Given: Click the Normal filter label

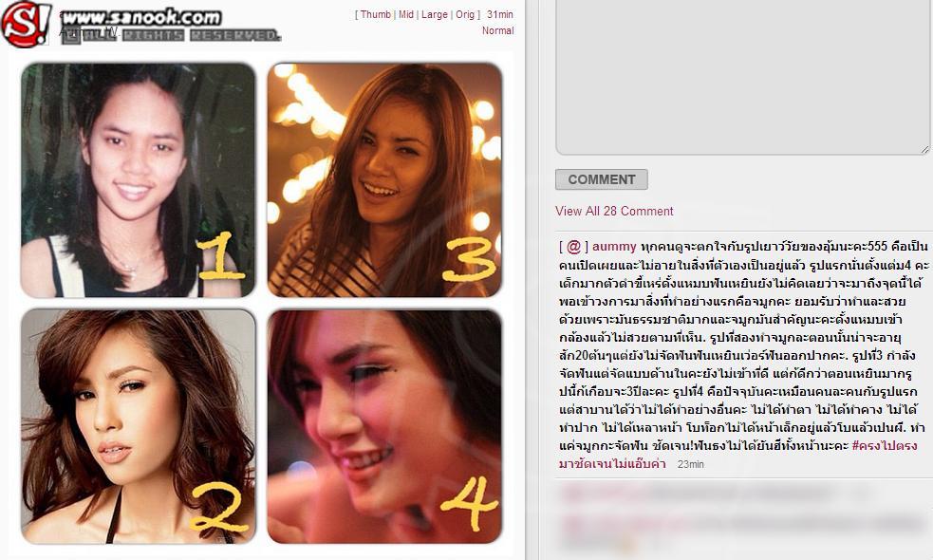Looking at the screenshot, I should (498, 30).
